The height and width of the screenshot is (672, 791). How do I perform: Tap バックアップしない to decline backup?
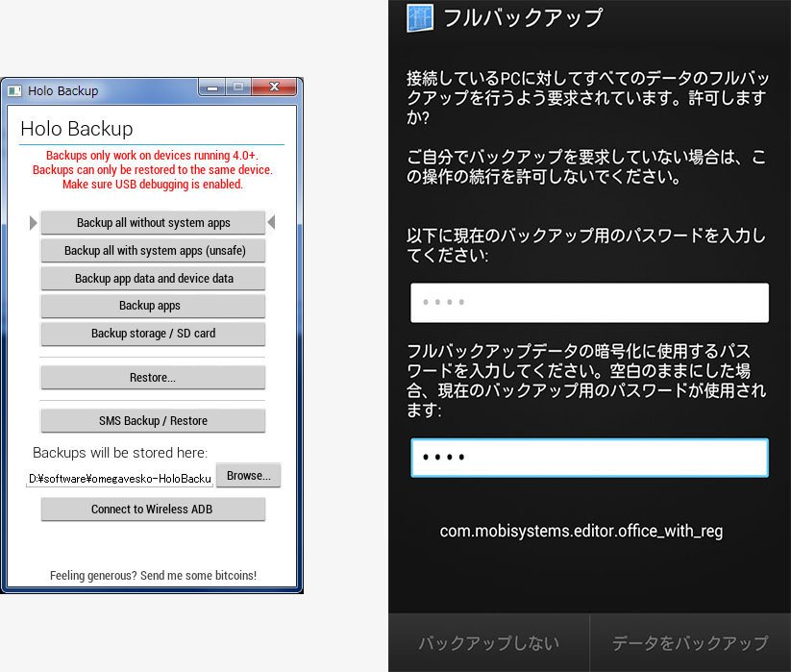point(486,643)
